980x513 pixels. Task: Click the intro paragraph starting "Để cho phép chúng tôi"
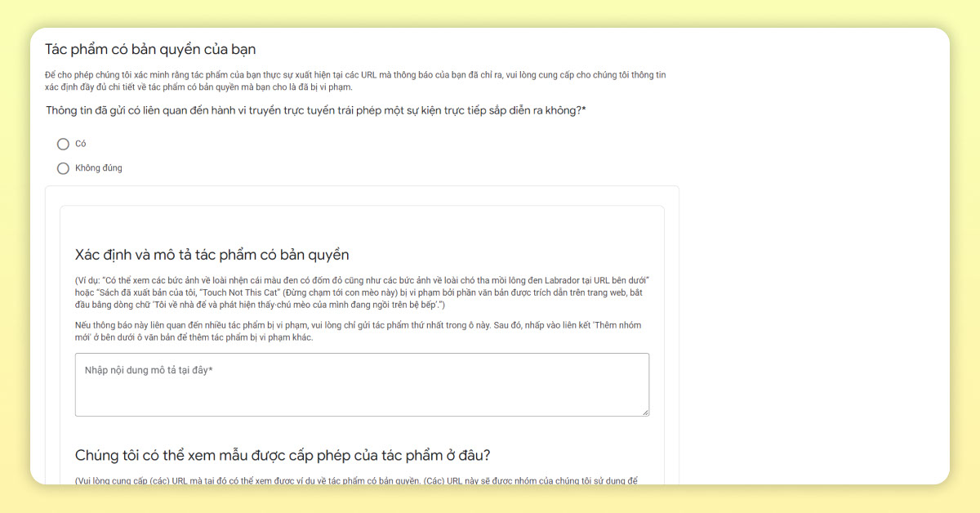coord(354,80)
